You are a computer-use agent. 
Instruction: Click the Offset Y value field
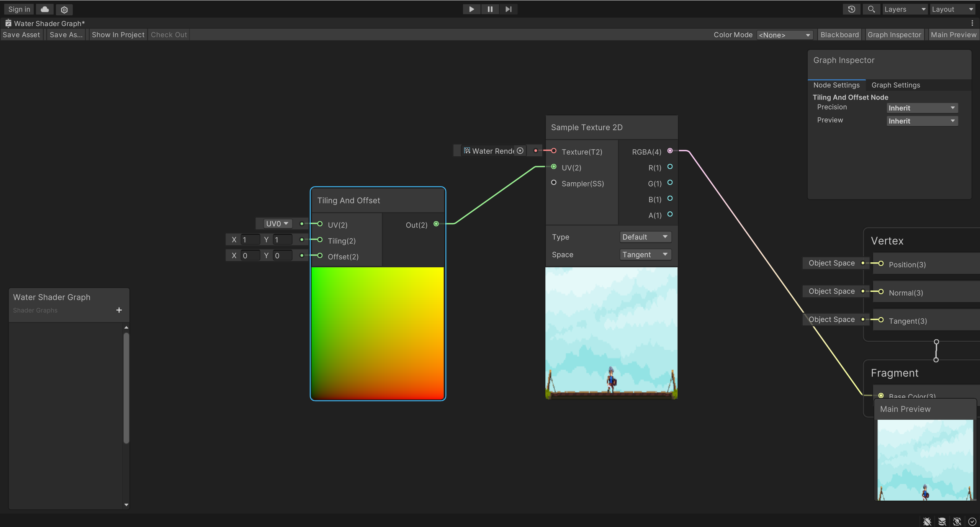tap(283, 255)
